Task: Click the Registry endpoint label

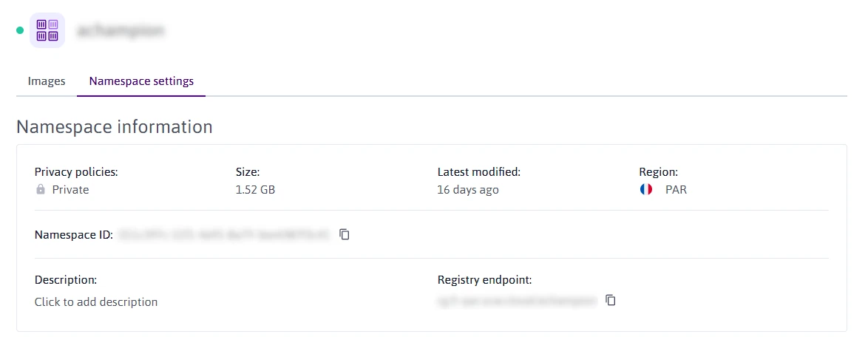Action: pyautogui.click(x=484, y=280)
